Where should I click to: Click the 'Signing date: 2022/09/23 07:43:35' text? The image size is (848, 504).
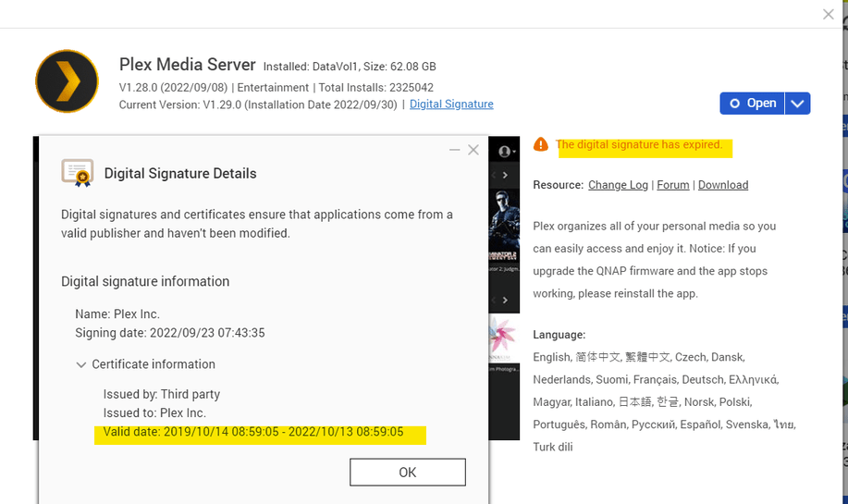170,333
